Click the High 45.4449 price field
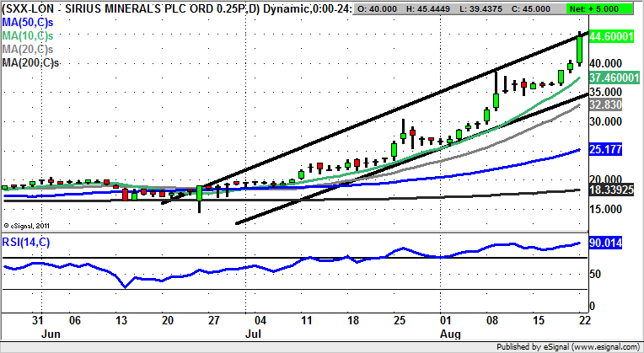 tap(432, 9)
